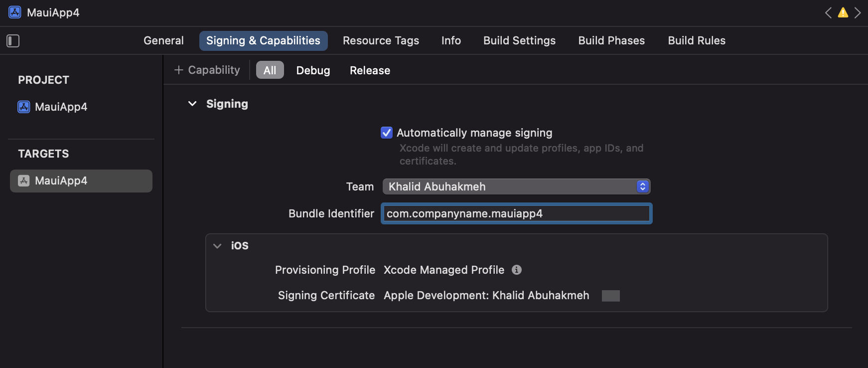Toggle the project and targets sidebar
The height and width of the screenshot is (368, 868).
[13, 41]
